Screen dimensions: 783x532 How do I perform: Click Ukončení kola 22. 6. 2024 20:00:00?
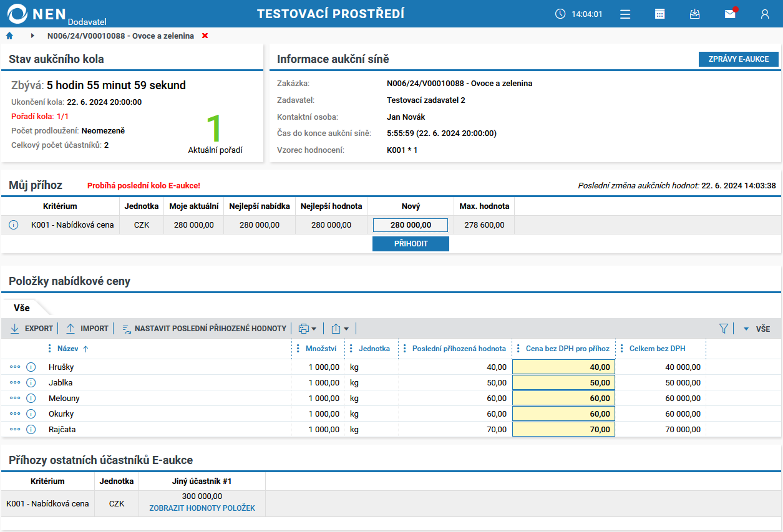tap(76, 102)
